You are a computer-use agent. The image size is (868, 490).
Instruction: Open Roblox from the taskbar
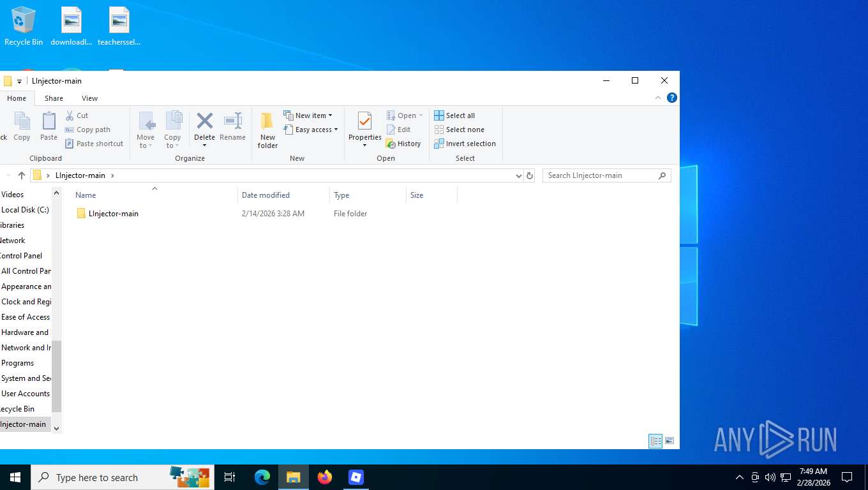[356, 477]
